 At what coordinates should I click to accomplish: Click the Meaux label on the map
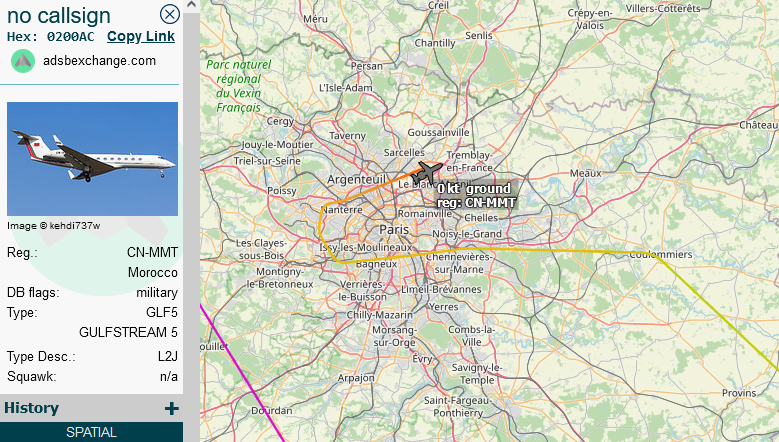pyautogui.click(x=586, y=173)
